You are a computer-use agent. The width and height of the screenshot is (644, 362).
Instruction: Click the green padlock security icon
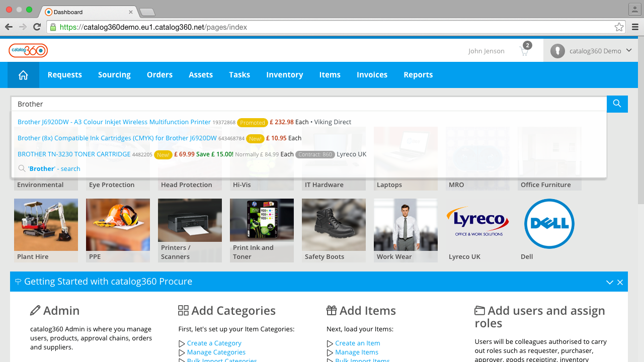tap(53, 27)
